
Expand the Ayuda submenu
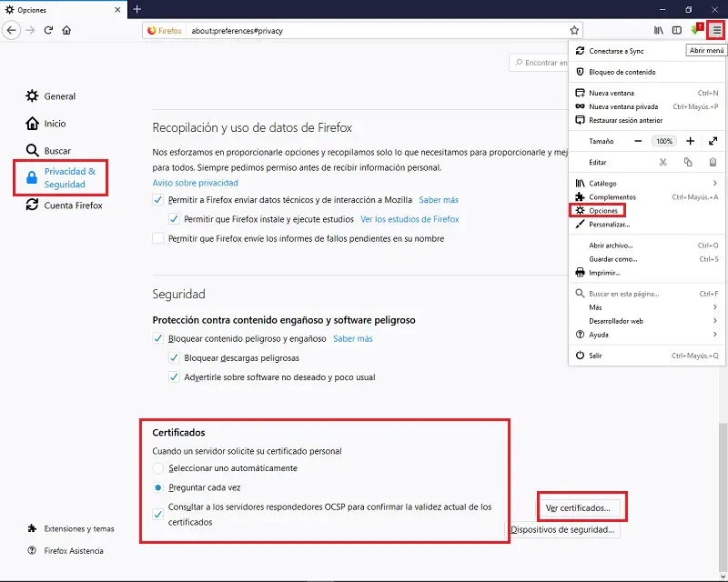pyautogui.click(x=647, y=335)
